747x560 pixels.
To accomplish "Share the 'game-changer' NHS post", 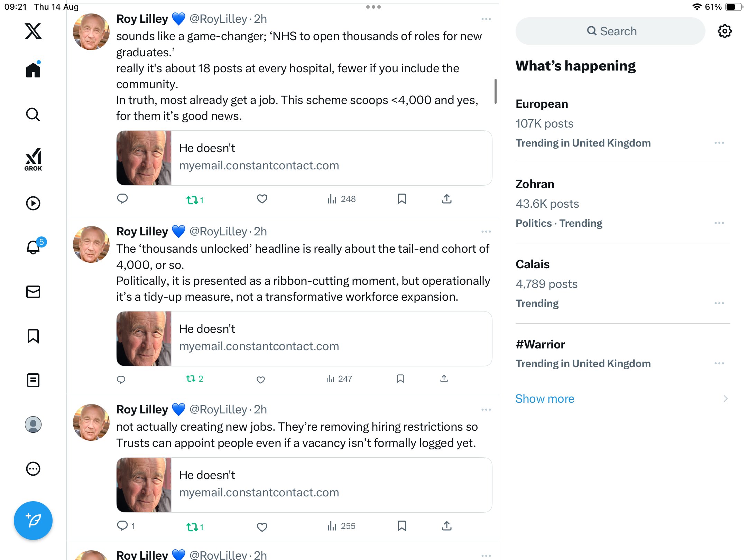I will pos(447,199).
